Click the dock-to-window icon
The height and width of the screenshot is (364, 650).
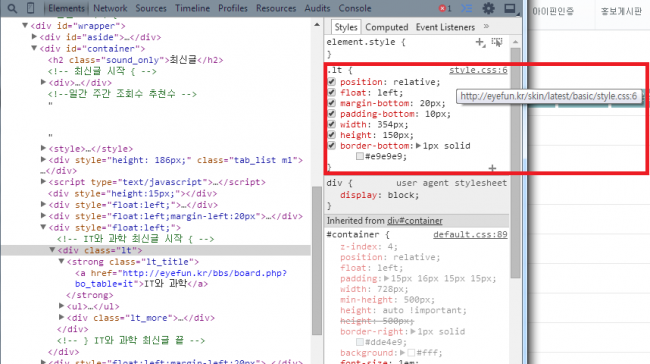tap(510, 8)
